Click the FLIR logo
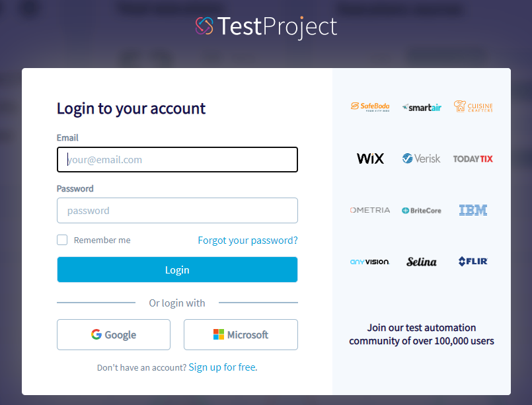Screen dimensions: 532x405 pyautogui.click(x=473, y=262)
